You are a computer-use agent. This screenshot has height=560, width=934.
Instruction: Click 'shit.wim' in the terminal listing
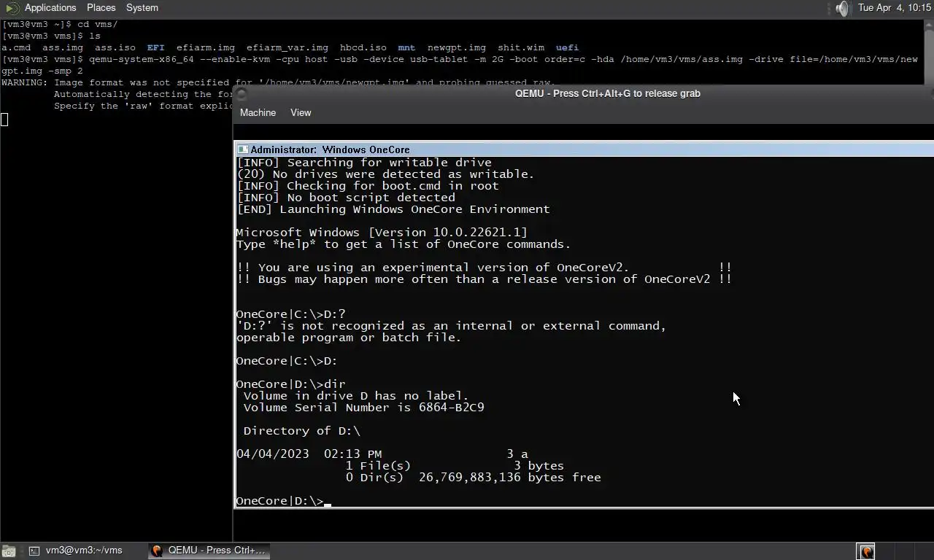tap(520, 47)
